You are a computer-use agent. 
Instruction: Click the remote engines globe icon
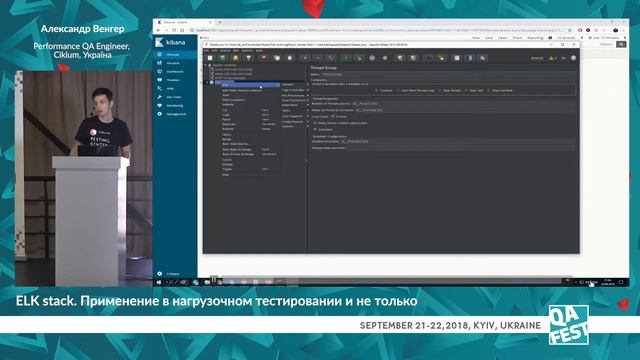(573, 58)
